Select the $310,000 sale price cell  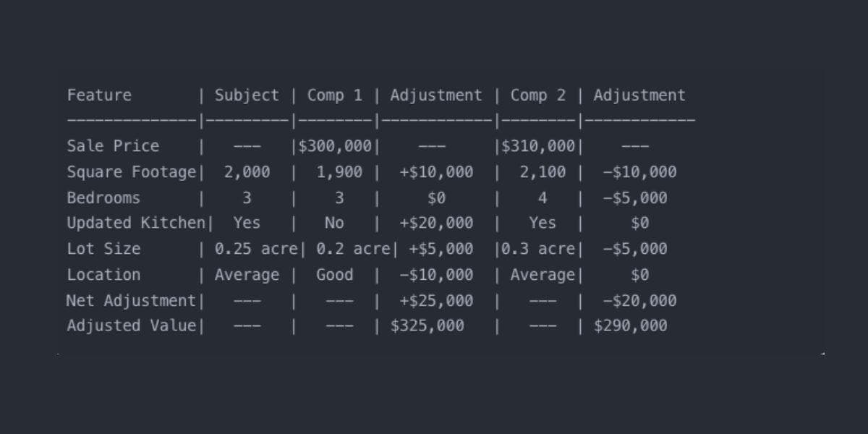coord(537,145)
